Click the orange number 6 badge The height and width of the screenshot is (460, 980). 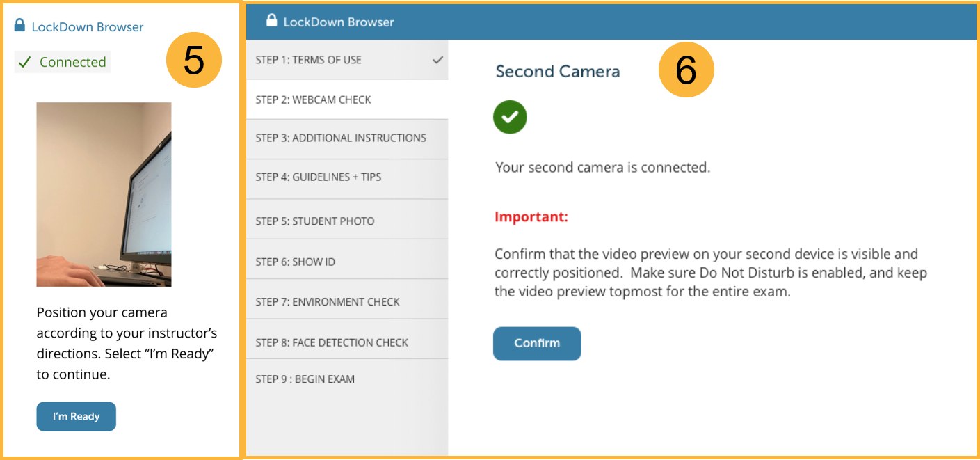686,69
